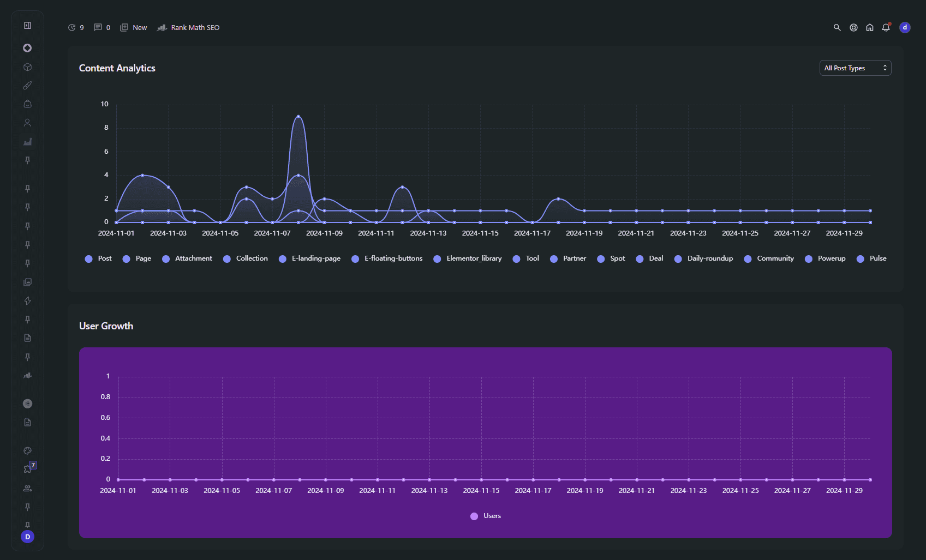Open the lightning bolt icon in the sidebar
The width and height of the screenshot is (926, 560).
(27, 300)
